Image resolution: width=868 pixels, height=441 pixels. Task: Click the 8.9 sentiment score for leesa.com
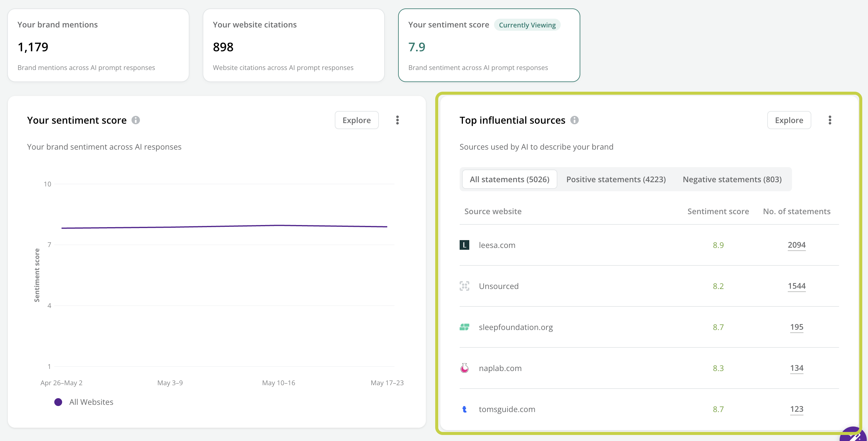pyautogui.click(x=718, y=245)
